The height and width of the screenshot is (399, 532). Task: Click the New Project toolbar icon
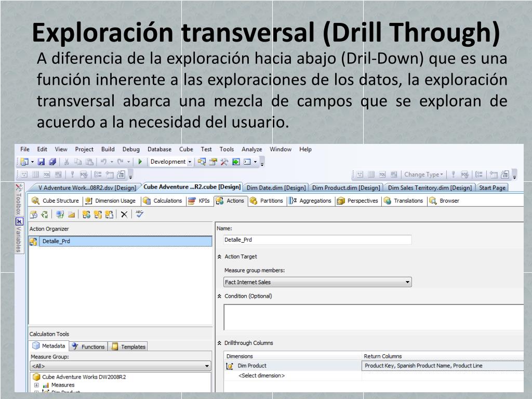(x=24, y=162)
